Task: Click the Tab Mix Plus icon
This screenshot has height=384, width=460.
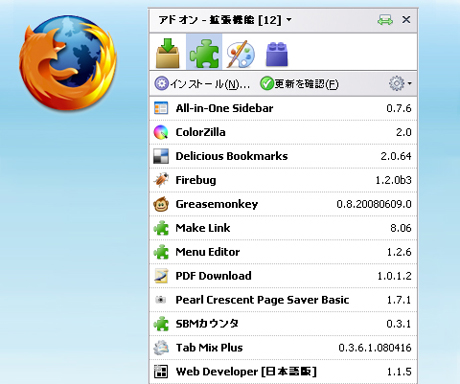Action: [161, 348]
